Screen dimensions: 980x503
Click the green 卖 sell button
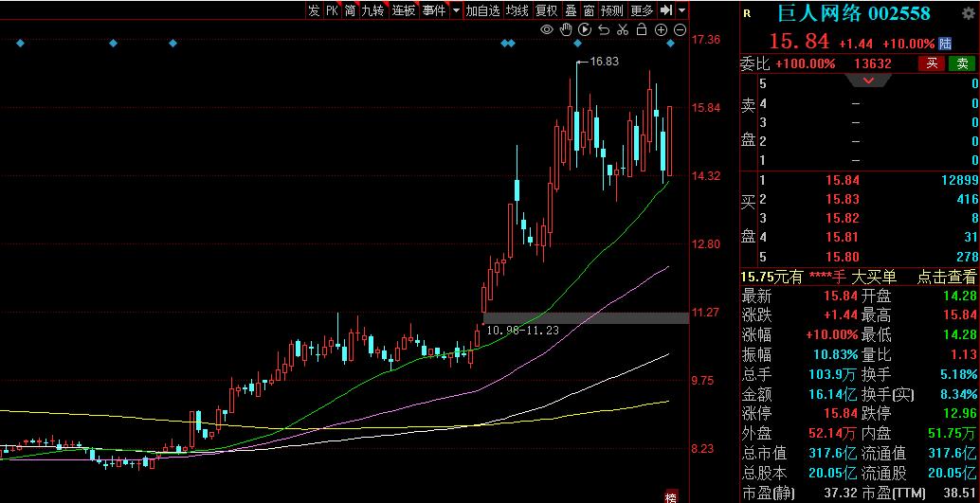click(x=963, y=63)
